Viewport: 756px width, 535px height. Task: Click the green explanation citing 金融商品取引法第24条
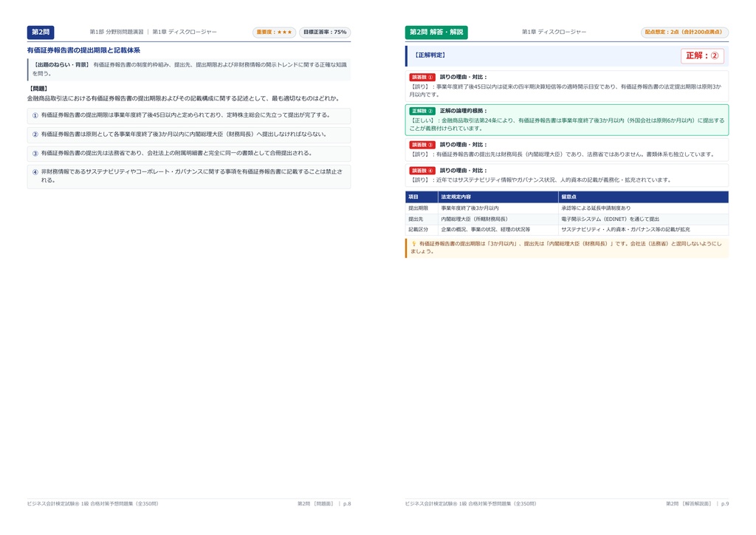tap(567, 124)
